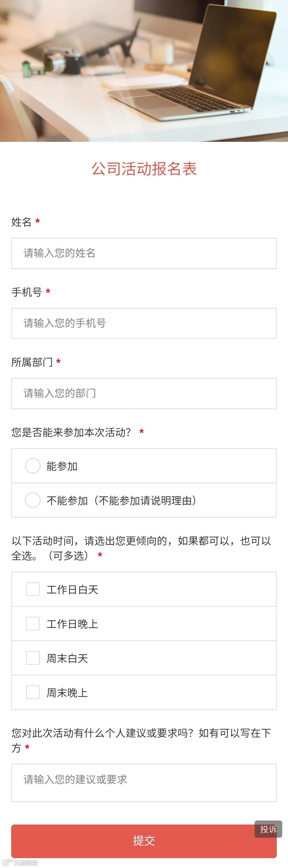The width and height of the screenshot is (288, 868).
Task: Check the 工作日晚上 checkbox
Action: [x=33, y=624]
